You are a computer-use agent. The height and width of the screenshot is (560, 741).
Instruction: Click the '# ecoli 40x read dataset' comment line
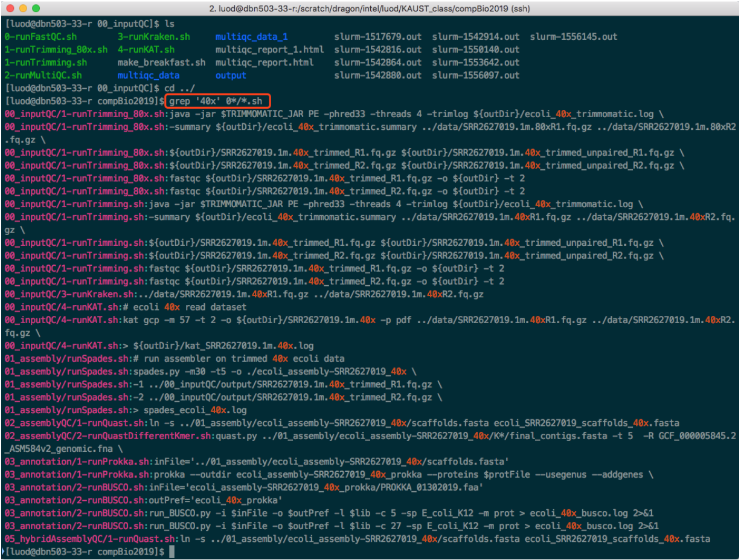point(126,307)
